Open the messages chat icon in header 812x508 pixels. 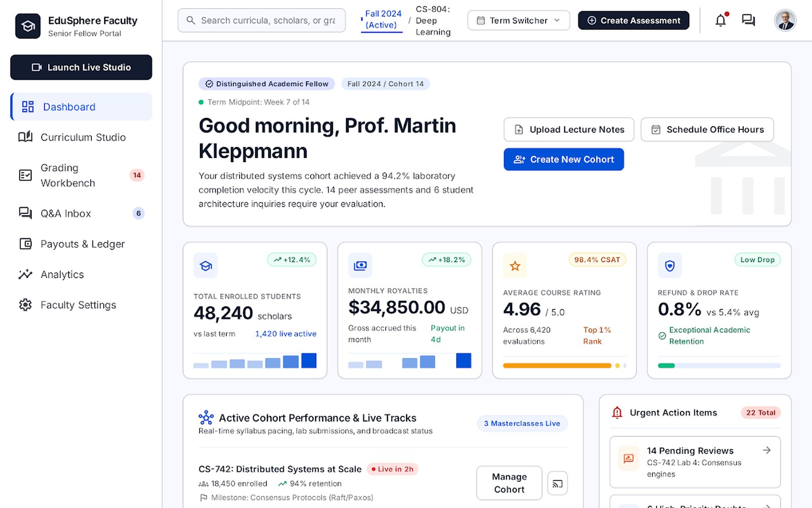click(748, 20)
